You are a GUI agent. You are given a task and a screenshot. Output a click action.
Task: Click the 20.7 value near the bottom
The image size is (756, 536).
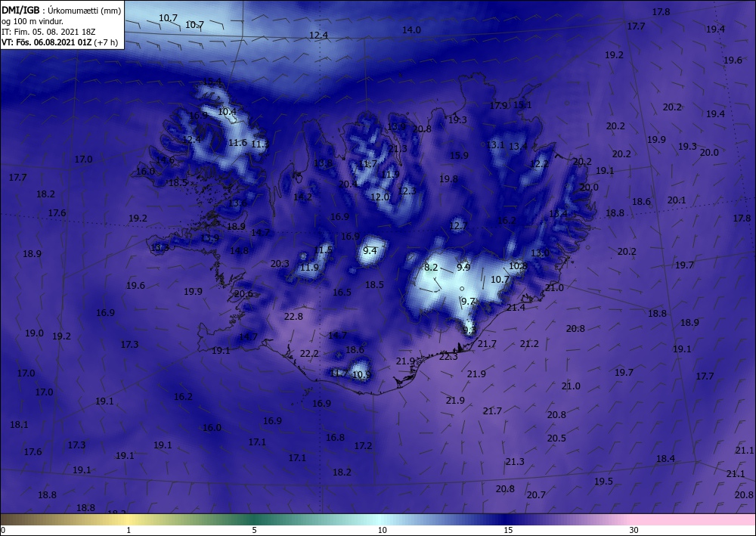pyautogui.click(x=536, y=495)
